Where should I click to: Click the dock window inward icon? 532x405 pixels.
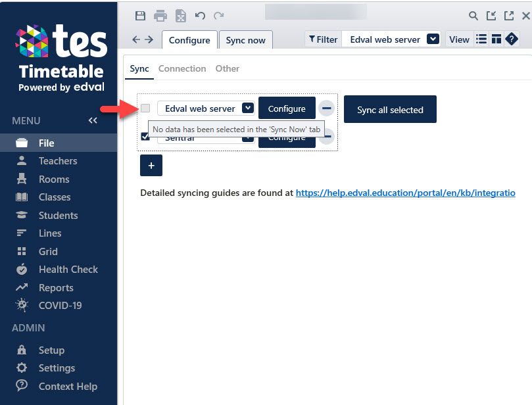click(491, 16)
